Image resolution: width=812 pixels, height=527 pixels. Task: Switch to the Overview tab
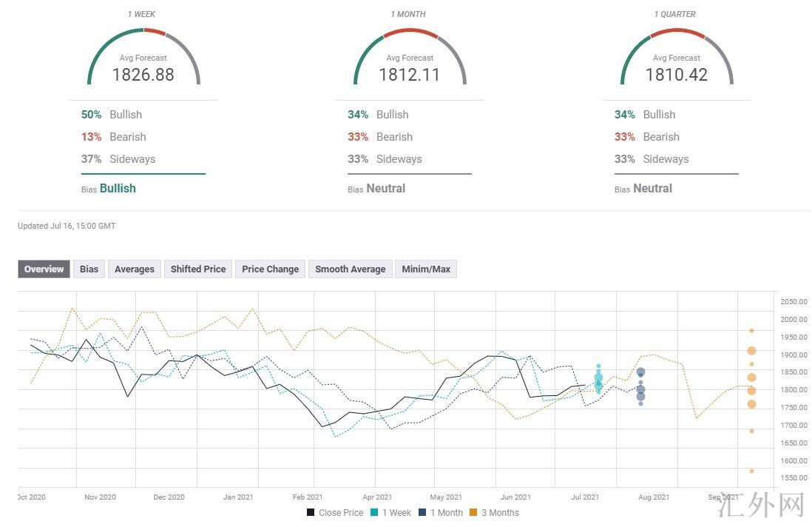[x=44, y=269]
